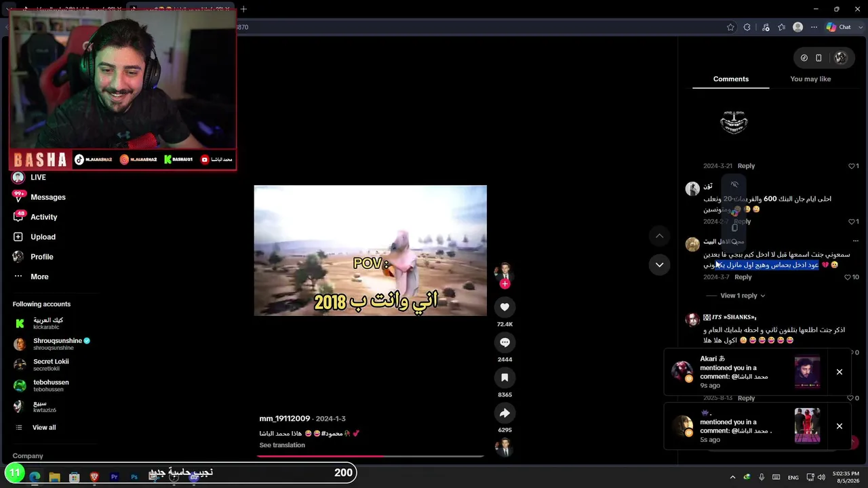This screenshot has height=488, width=868.
Task: Seek within the video progress bar
Action: point(370,456)
